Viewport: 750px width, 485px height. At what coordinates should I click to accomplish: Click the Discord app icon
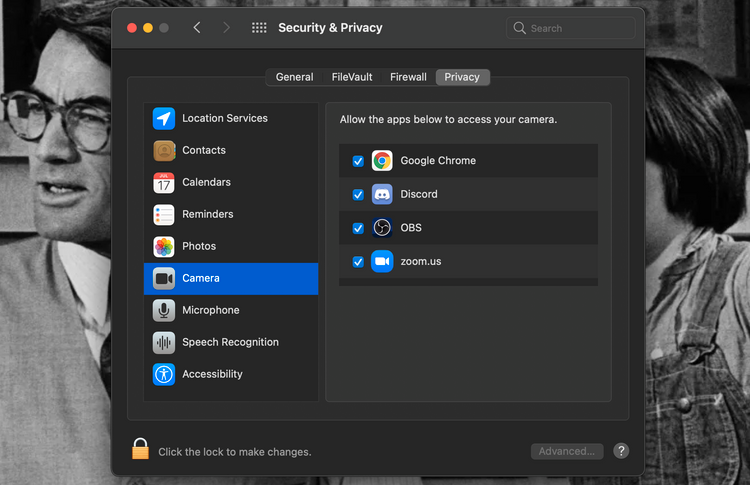point(382,194)
